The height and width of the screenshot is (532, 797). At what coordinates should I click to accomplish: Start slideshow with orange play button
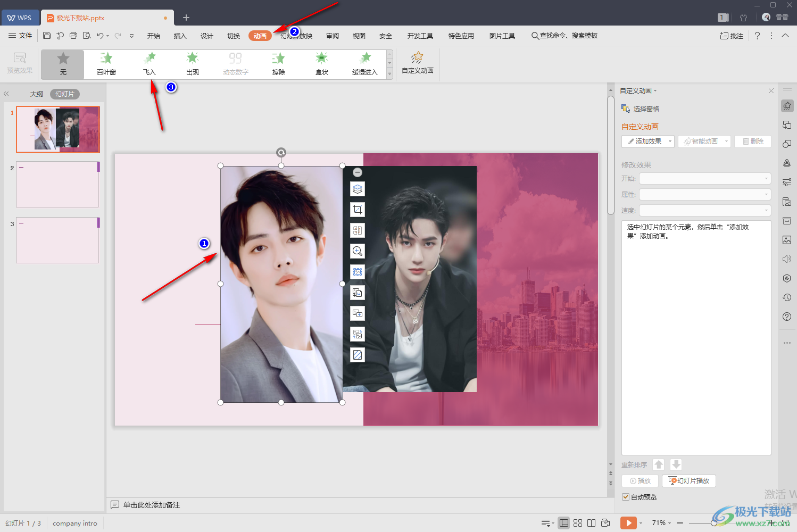[x=628, y=523]
